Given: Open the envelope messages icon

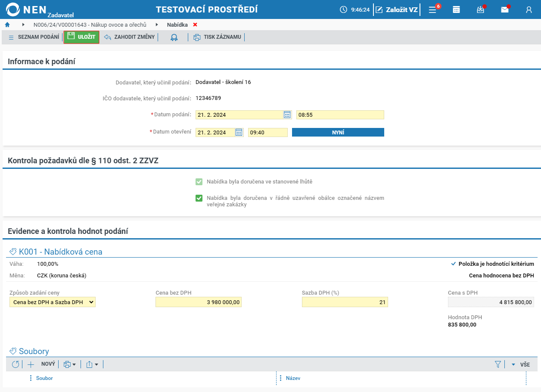Looking at the screenshot, I should [x=504, y=9].
